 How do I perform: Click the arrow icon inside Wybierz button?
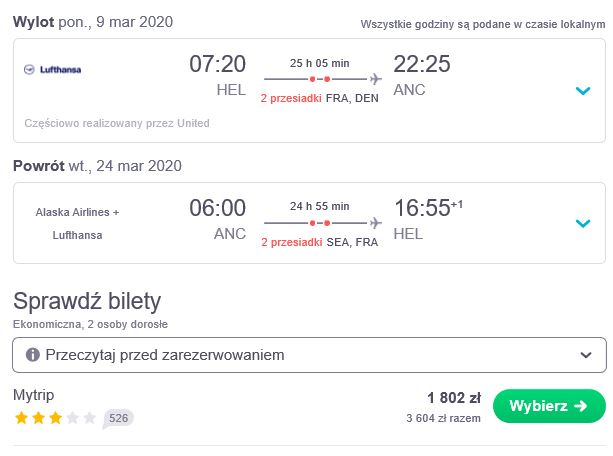(x=581, y=406)
